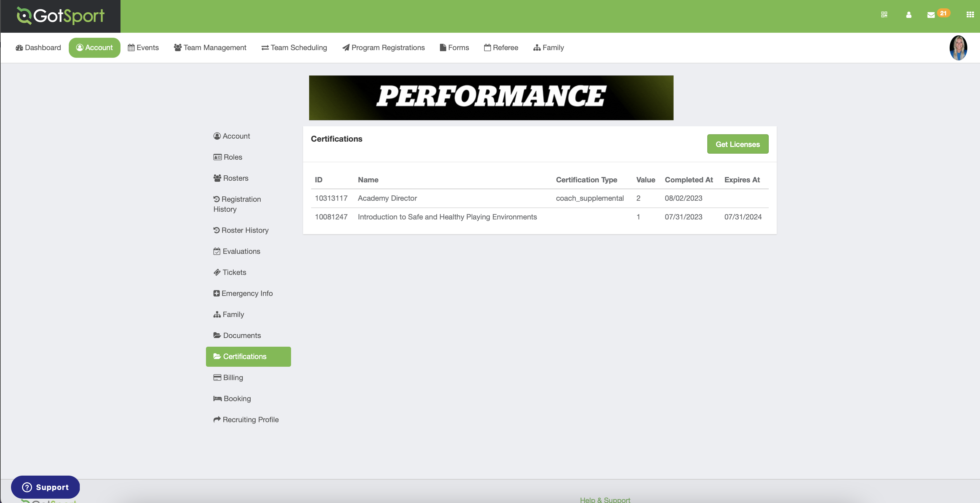Screen dimensions: 980x503
Task: Click the Help & Support link
Action: 605,500
